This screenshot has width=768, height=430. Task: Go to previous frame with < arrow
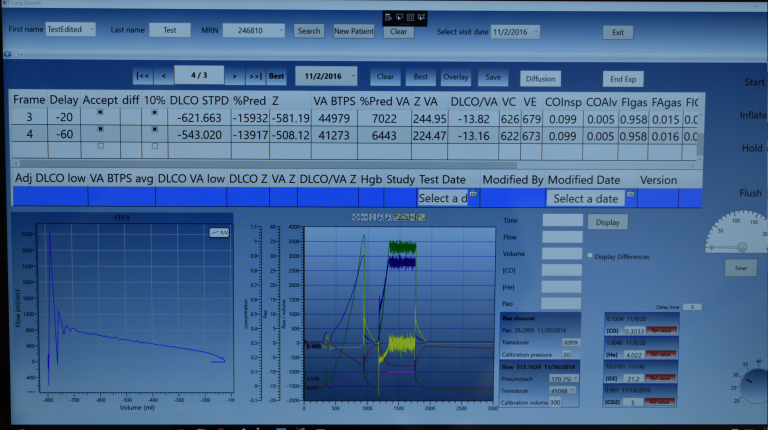(x=164, y=76)
